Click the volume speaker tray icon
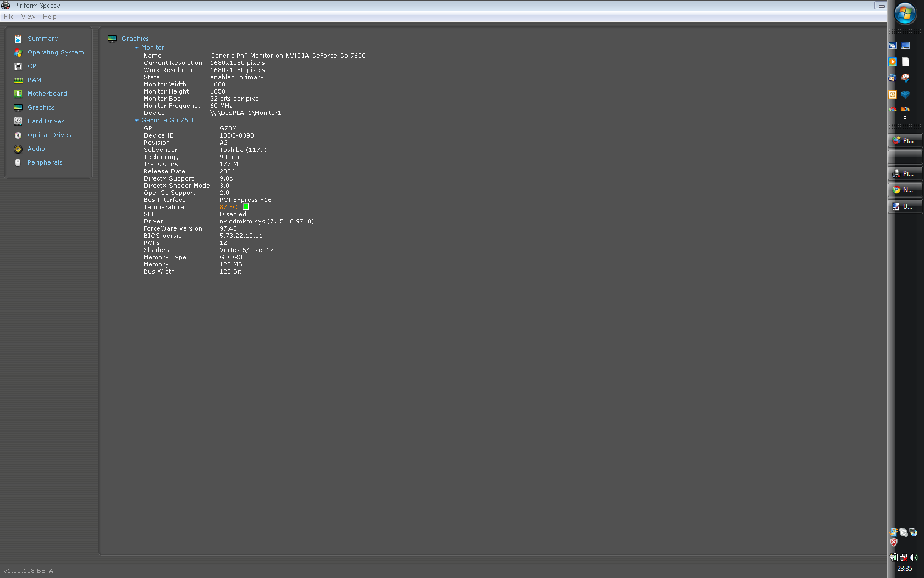 [x=914, y=558]
